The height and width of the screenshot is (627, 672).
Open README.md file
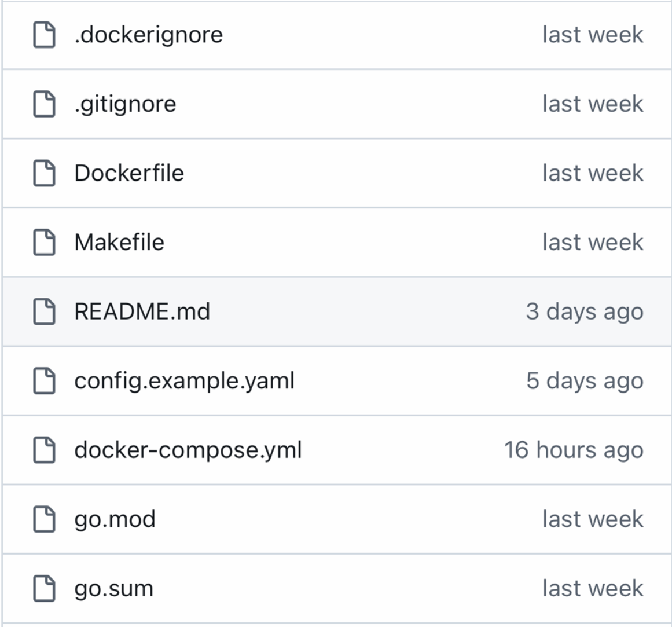pyautogui.click(x=142, y=311)
